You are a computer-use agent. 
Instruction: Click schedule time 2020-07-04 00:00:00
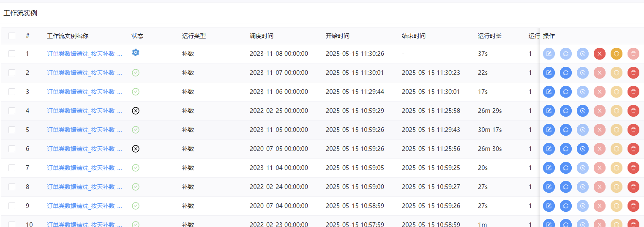pyautogui.click(x=279, y=206)
